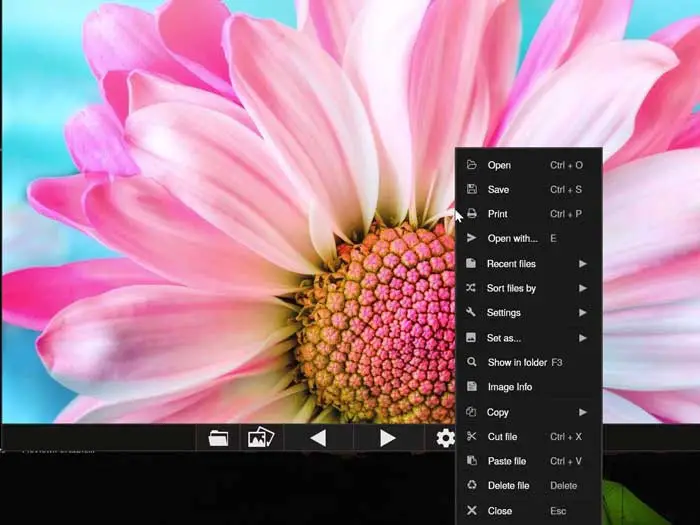Expand the Settings submenu arrow
Screen dimensions: 700x525
coord(583,312)
